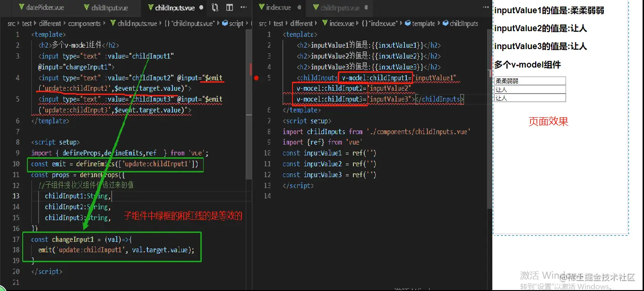This screenshot has height=291, width=644.
Task: Click "import {ref} from 'vue'" line
Action: 322,142
